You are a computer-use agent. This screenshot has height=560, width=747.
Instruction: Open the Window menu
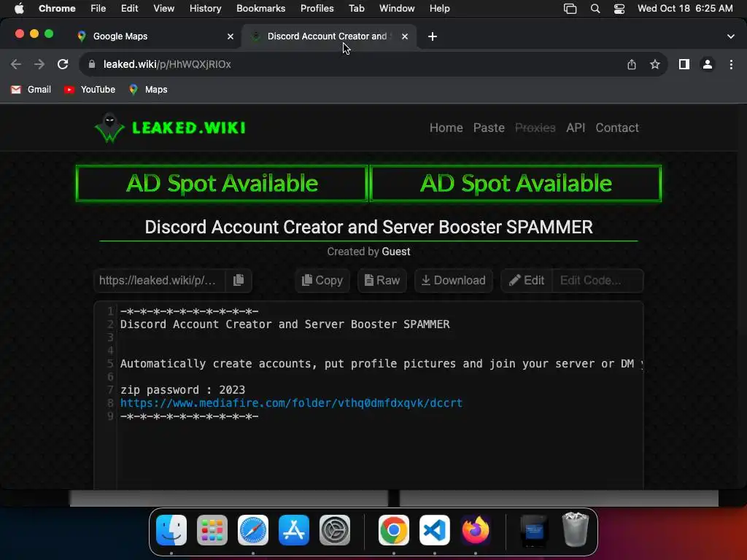tap(397, 9)
